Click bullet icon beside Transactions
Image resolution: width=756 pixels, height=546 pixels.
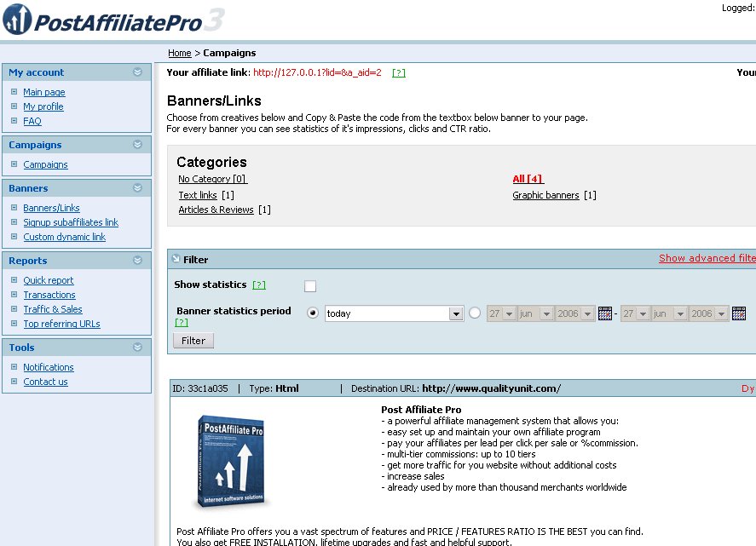14,294
